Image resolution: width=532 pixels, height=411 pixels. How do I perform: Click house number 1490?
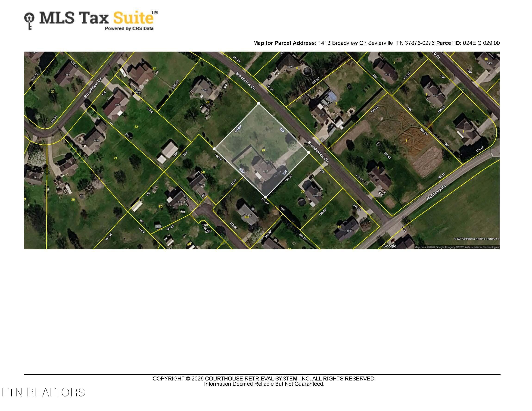[x=117, y=105]
